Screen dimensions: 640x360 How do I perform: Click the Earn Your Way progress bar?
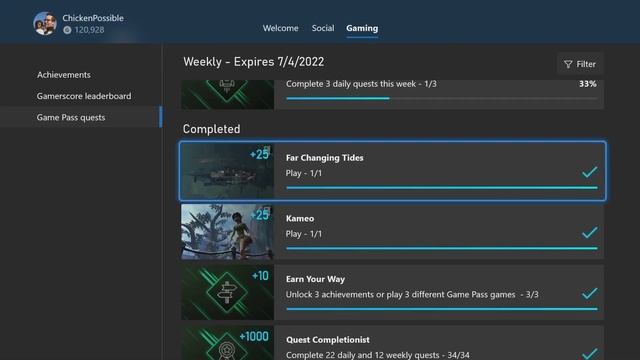(x=442, y=309)
